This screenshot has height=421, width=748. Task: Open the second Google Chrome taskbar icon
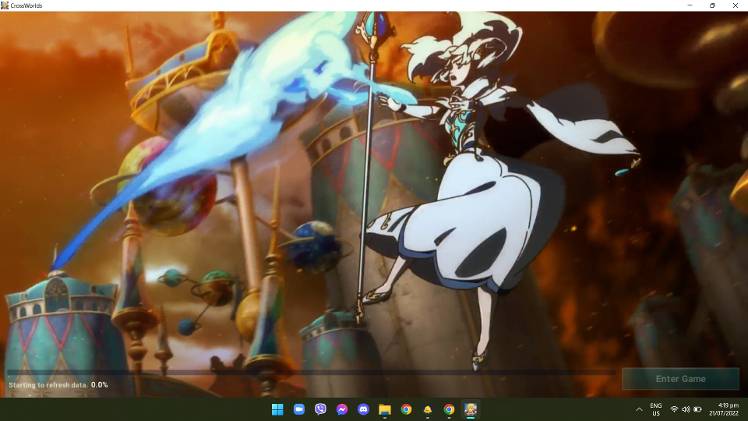449,410
